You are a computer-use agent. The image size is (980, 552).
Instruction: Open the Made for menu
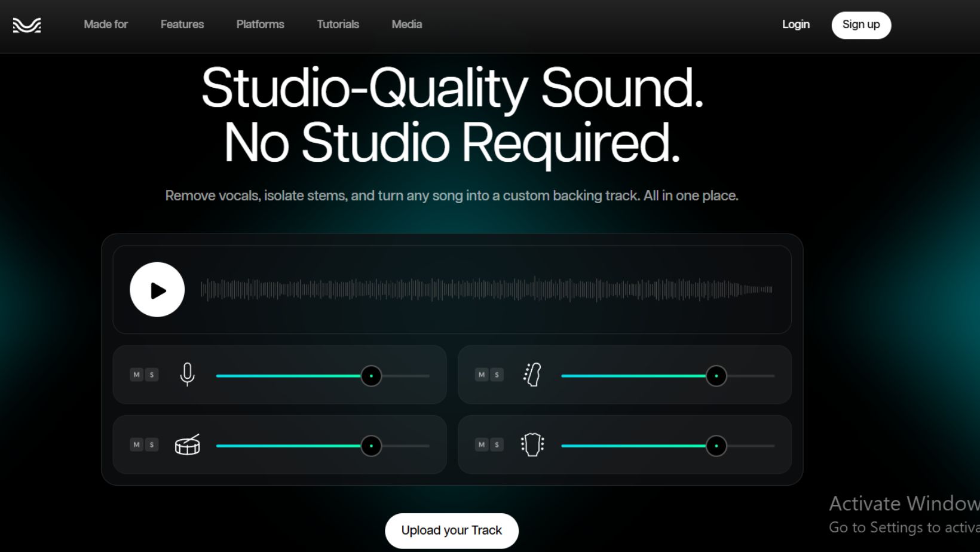pos(105,24)
